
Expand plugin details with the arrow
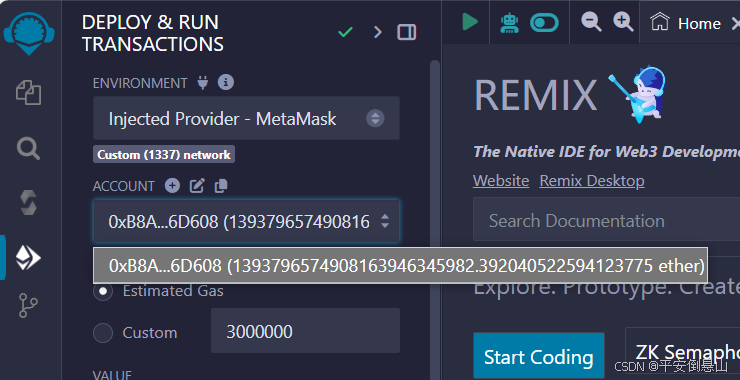(x=378, y=32)
